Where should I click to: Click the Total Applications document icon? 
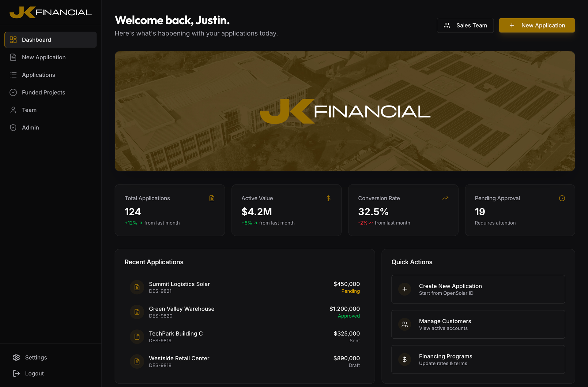(x=212, y=198)
